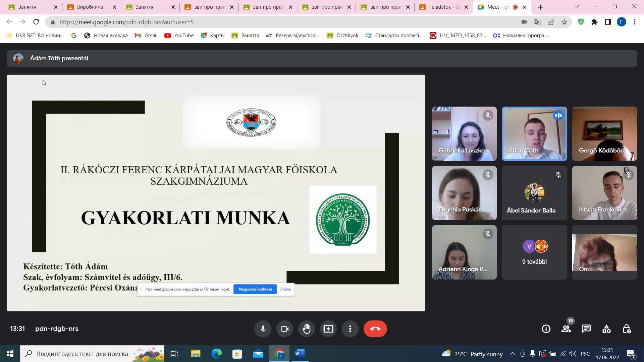Image resolution: width=644 pixels, height=362 pixels.
Task: Toggle the camera on/off button
Action: (x=285, y=329)
